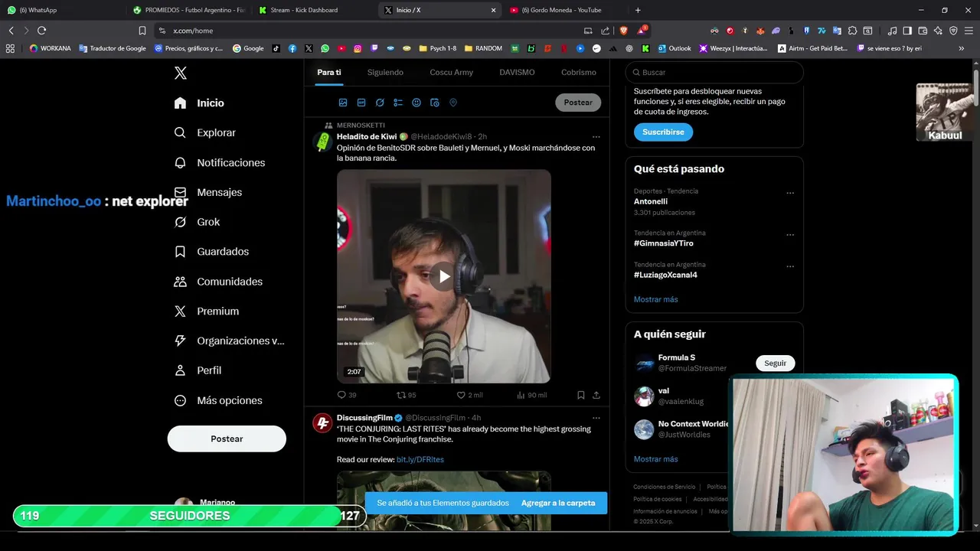Open more options for Antonelli trend
The width and height of the screenshot is (980, 551).
coord(790,193)
